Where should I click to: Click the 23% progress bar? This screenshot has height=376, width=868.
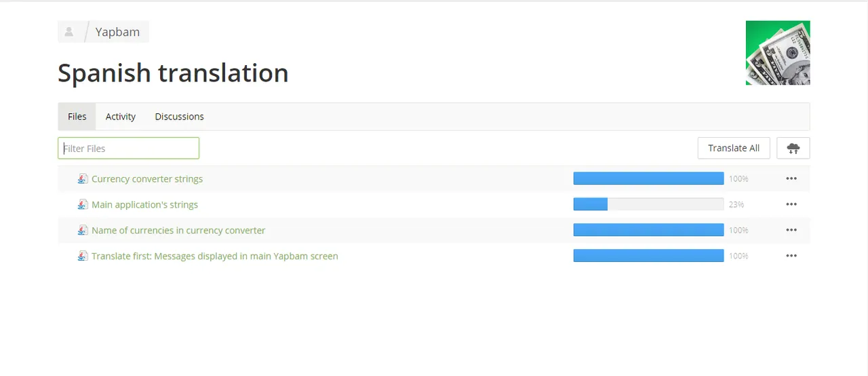[x=648, y=204]
